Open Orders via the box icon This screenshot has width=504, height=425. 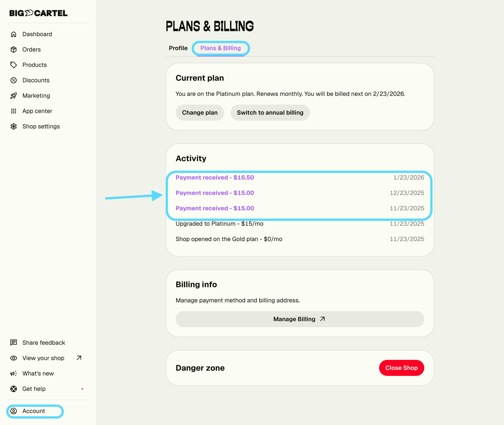[x=14, y=50]
